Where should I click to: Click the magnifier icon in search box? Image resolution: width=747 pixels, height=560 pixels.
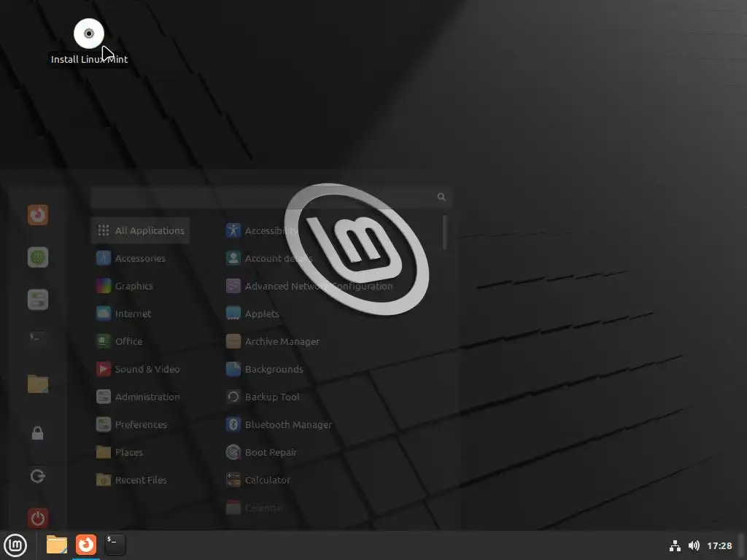(x=441, y=197)
